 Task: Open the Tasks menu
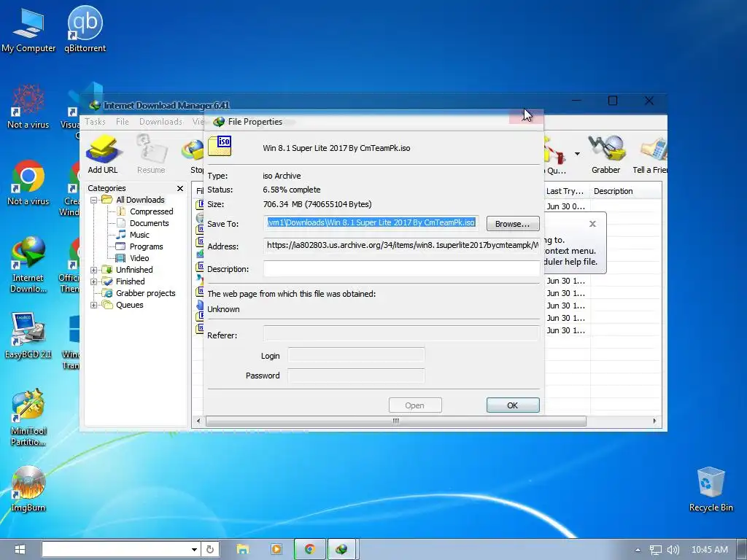(x=95, y=122)
